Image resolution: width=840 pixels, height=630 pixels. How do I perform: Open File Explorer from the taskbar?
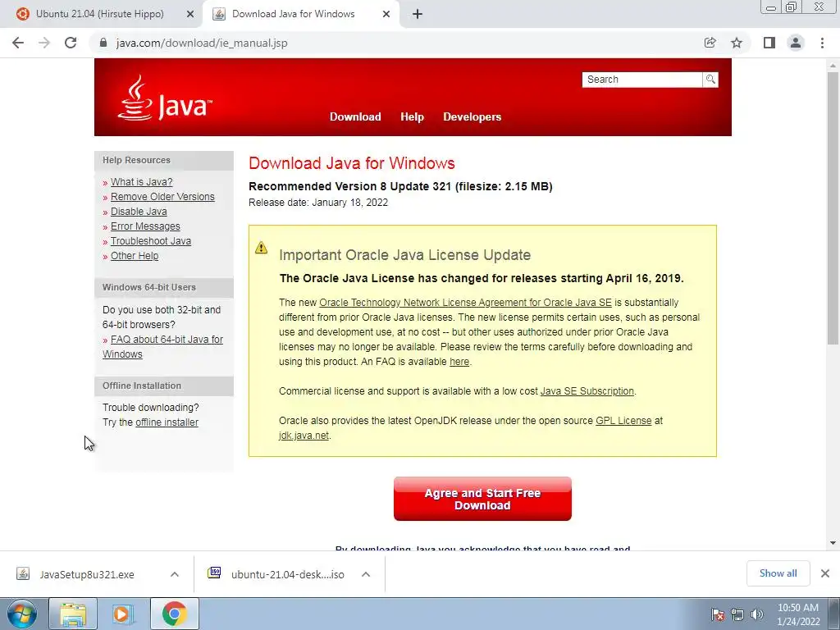73,614
